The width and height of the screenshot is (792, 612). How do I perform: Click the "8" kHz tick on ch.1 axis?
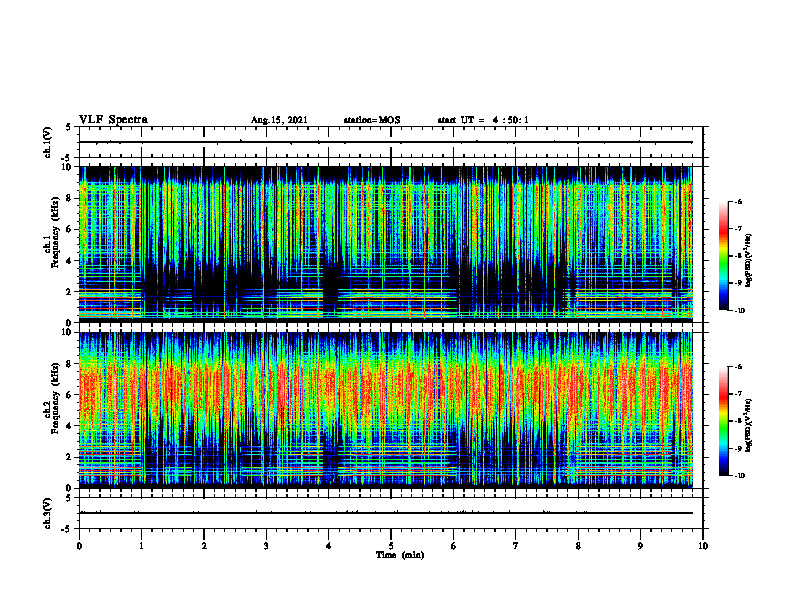[x=71, y=198]
